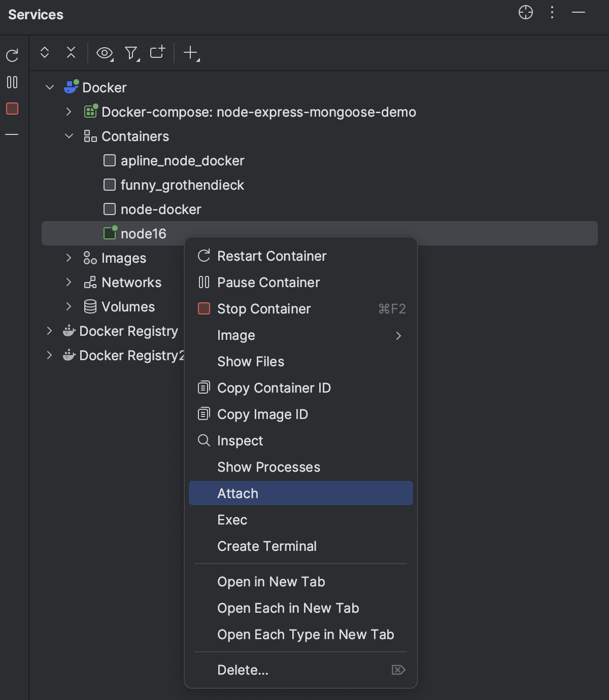Open the tool window options with three dots

552,13
